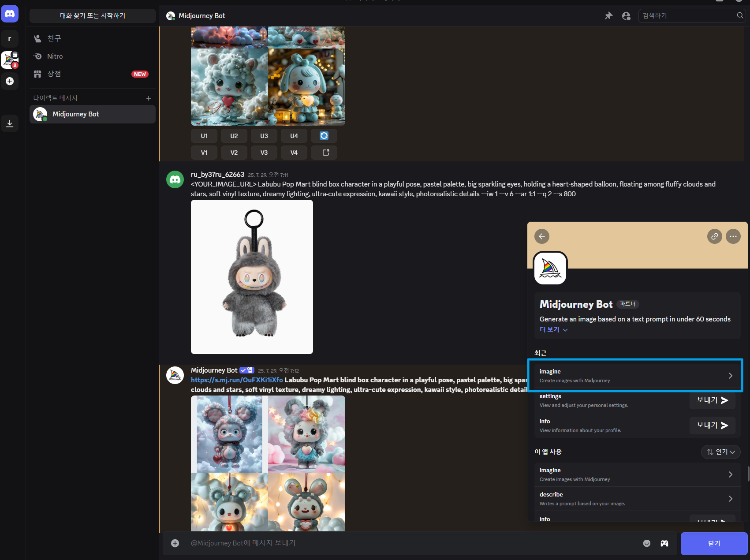This screenshot has height=560, width=750.
Task: Open lower generated Labubu image grid
Action: click(x=268, y=463)
